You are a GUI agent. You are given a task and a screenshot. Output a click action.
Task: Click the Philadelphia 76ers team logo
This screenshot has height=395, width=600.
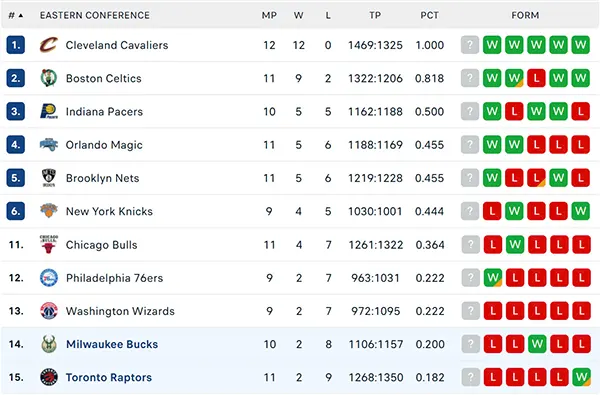point(49,278)
